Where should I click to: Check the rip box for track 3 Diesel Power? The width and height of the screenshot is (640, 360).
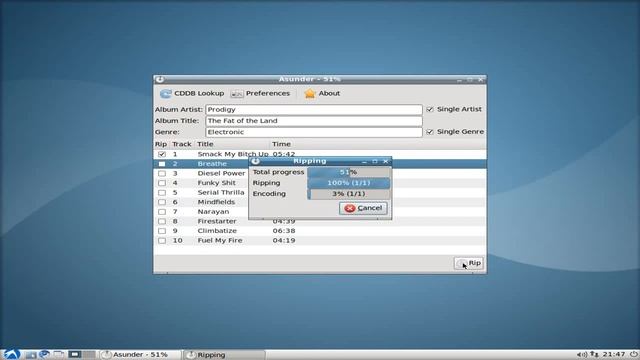click(x=162, y=173)
